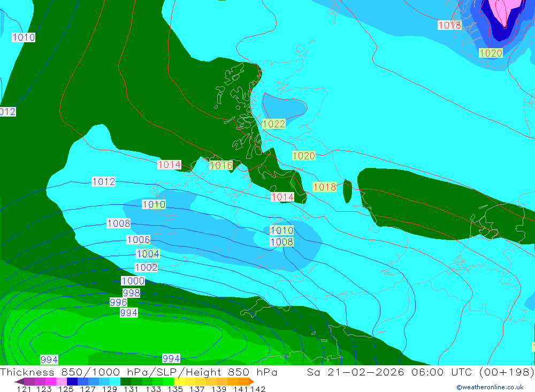Click the chart title 'Thickness 850/1000 hPa/SLP/Height 850 hPa'
This screenshot has height=392, width=535.
click(x=139, y=372)
